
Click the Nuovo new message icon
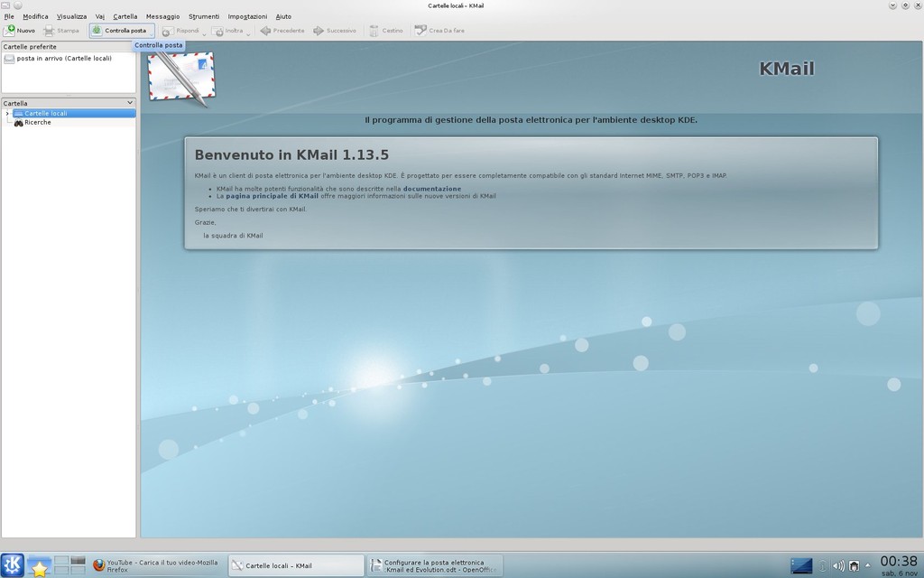pos(11,30)
